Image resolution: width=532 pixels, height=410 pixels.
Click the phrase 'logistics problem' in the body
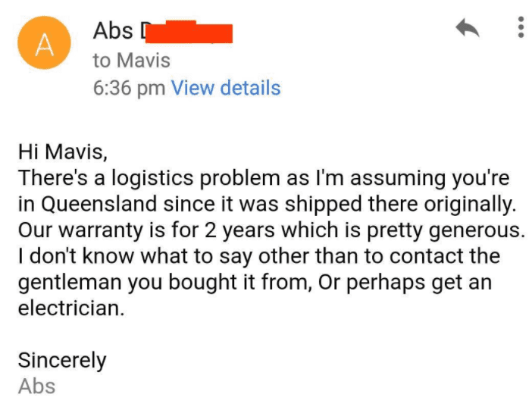tap(196, 178)
